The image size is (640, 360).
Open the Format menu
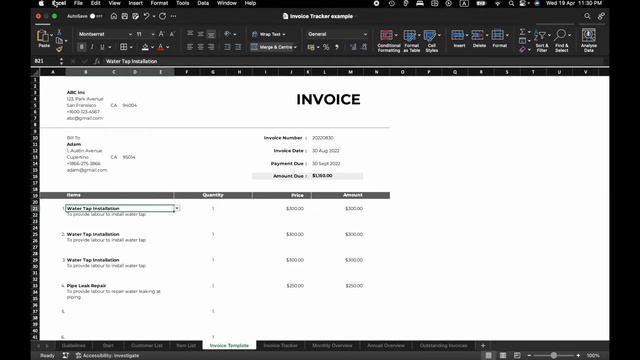(159, 3)
